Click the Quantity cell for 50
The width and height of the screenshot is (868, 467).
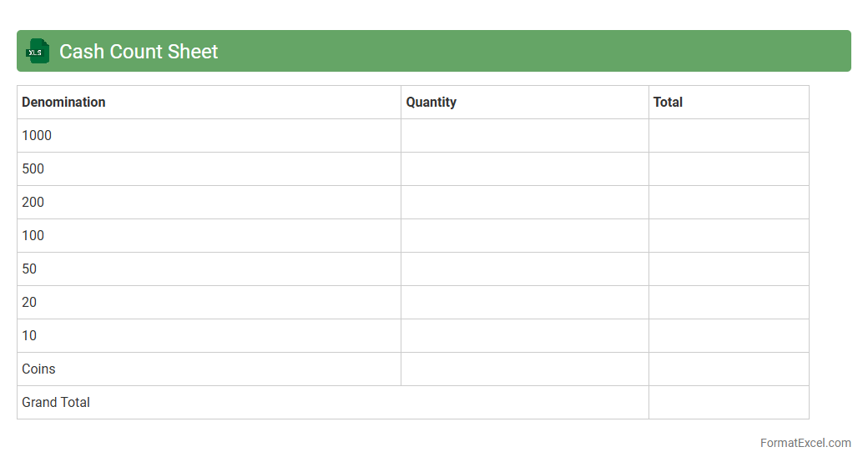(x=524, y=269)
